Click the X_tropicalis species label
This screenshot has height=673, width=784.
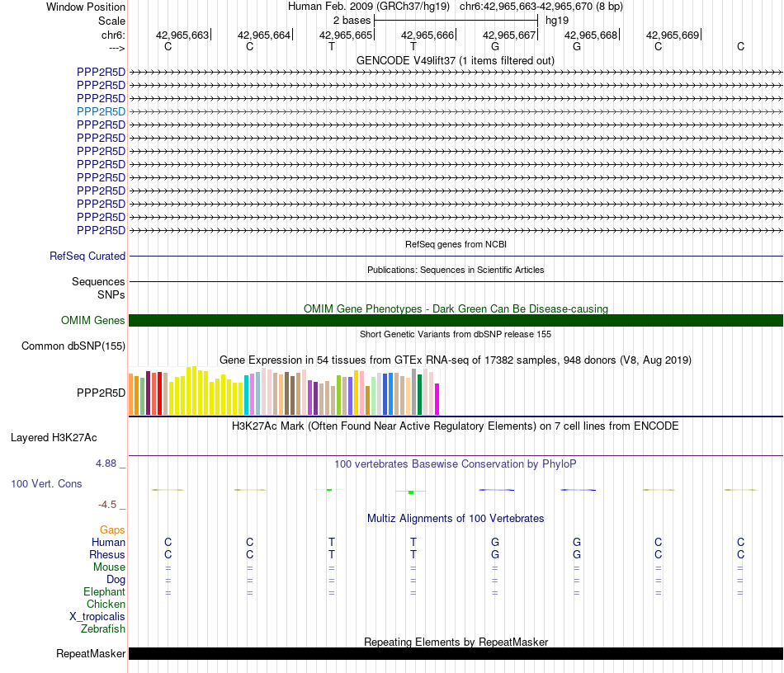point(97,617)
